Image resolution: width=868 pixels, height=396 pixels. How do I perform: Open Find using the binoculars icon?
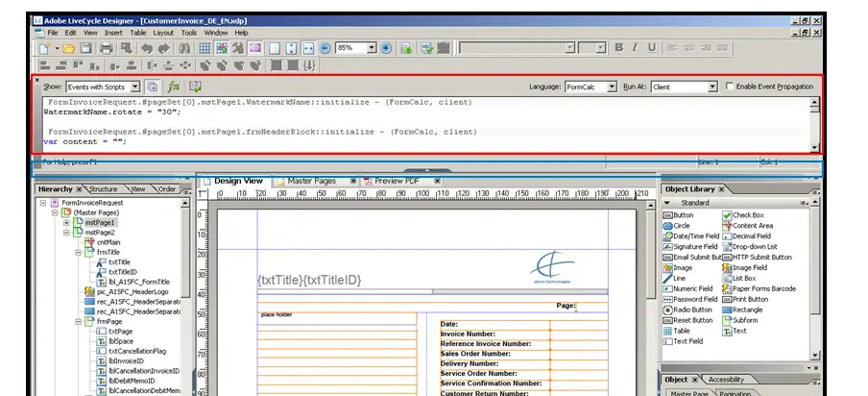point(186,48)
